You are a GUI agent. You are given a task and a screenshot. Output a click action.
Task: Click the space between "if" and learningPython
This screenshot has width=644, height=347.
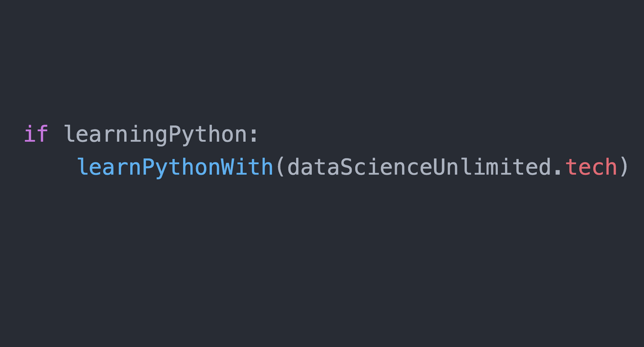tap(56, 134)
